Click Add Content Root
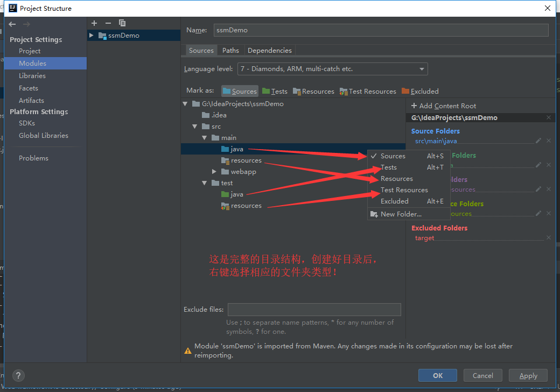This screenshot has width=560, height=392. [x=444, y=106]
